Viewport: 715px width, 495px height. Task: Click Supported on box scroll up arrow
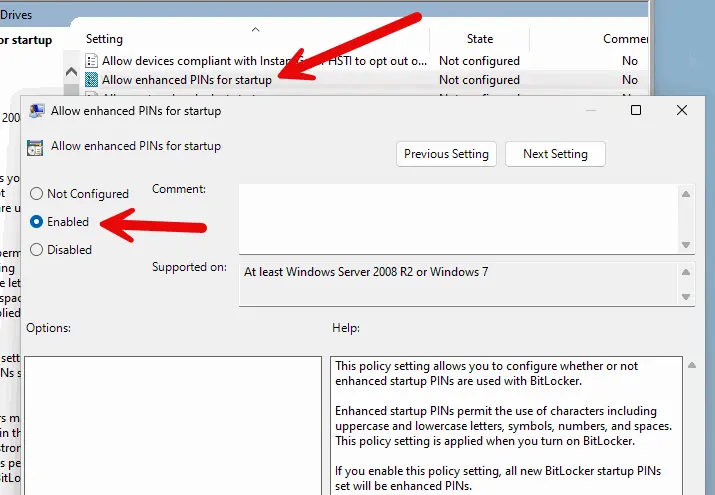tap(685, 272)
